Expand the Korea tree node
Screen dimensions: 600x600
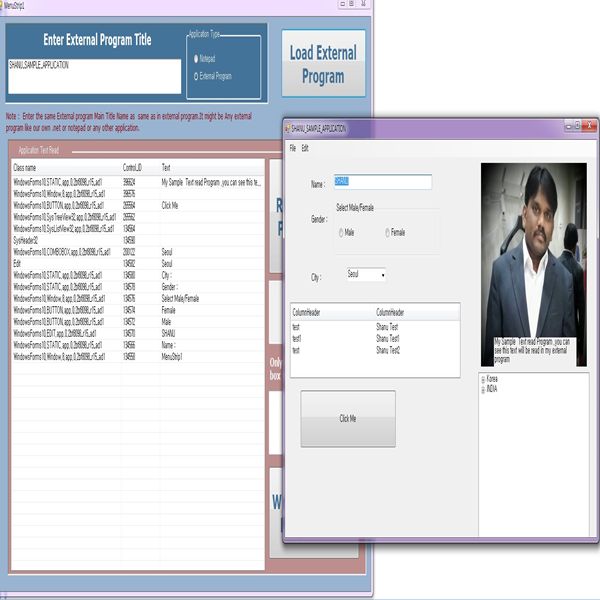pyautogui.click(x=483, y=379)
